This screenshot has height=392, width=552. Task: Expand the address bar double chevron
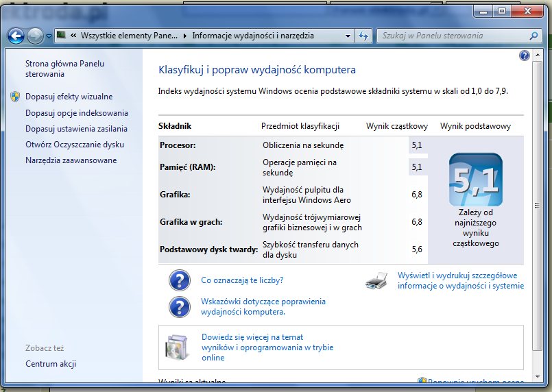pos(73,35)
